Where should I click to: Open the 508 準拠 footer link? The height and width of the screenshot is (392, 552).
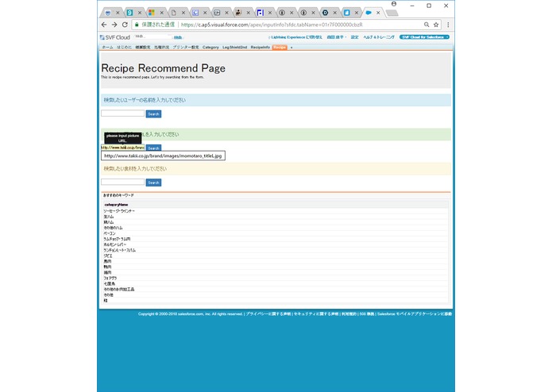[367, 314]
